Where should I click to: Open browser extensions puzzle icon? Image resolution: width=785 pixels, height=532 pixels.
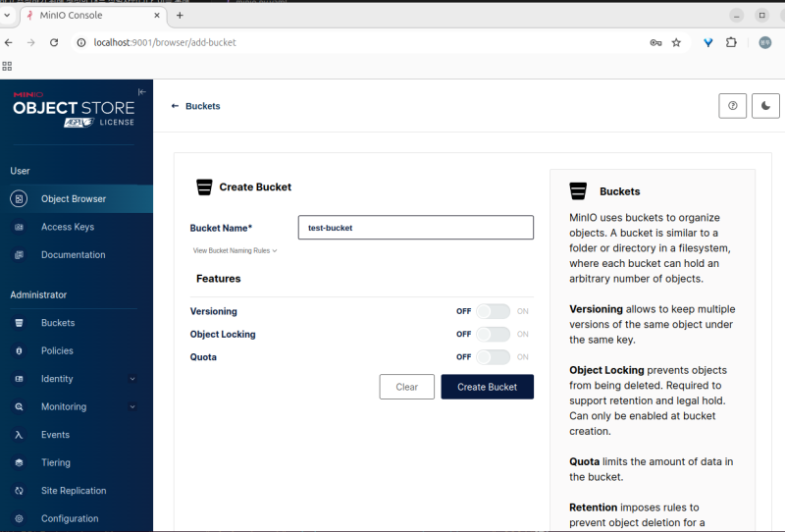731,42
